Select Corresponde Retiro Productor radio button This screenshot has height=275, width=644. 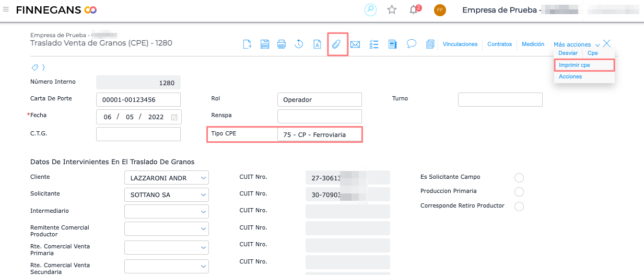(x=519, y=207)
